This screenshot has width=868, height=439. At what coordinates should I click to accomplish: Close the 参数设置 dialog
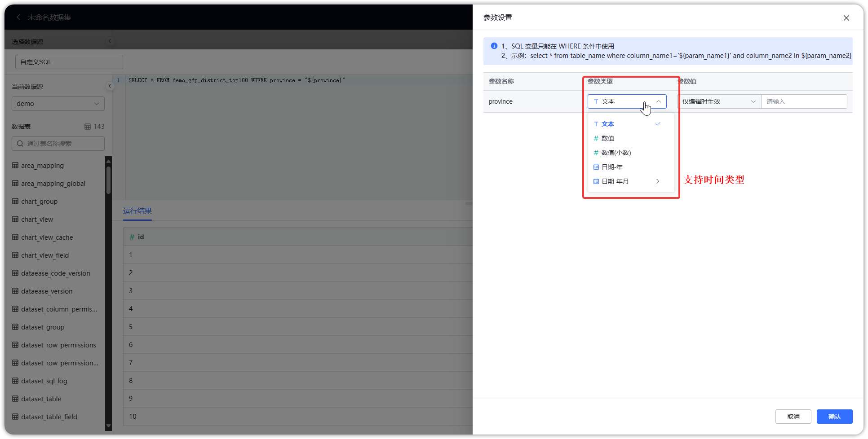(846, 18)
